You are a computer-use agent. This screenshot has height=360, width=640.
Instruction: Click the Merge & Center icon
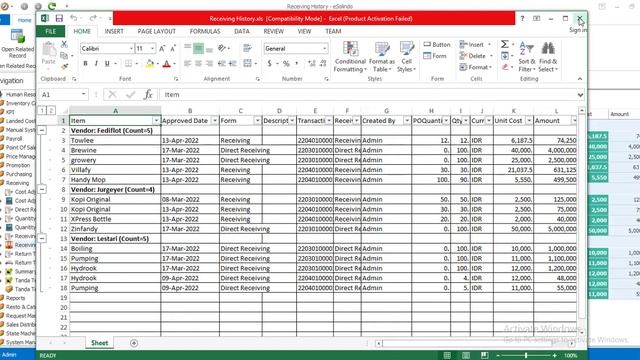point(247,64)
